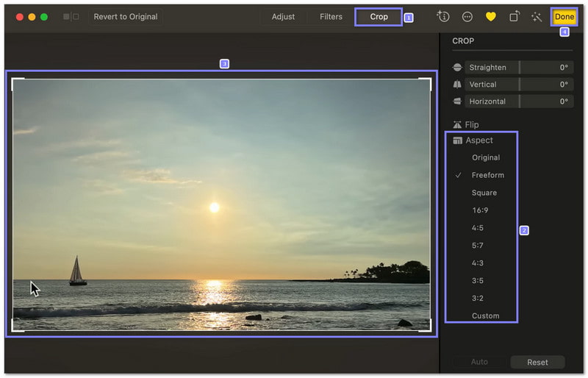Image resolution: width=588 pixels, height=378 pixels.
Task: Click the Vertical angle slider
Action: 519,85
